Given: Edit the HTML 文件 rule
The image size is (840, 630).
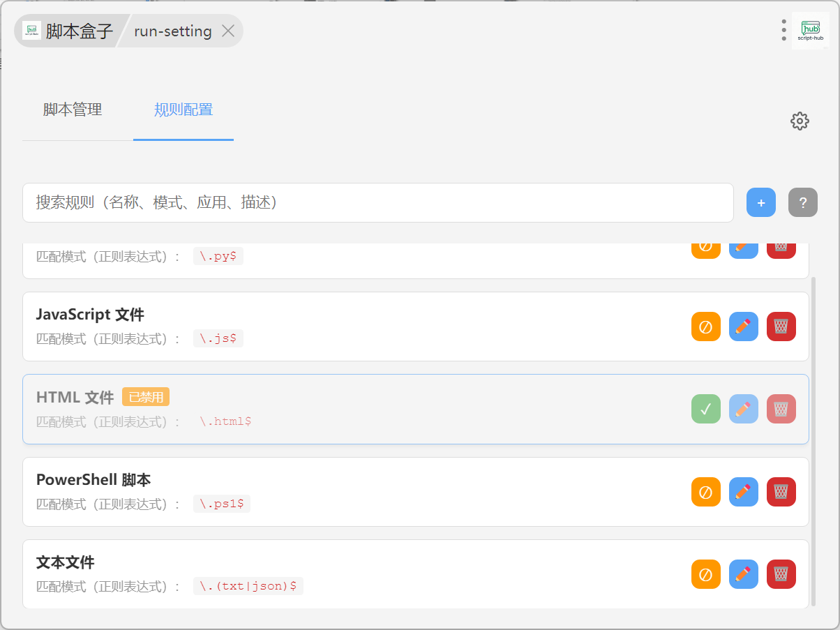Looking at the screenshot, I should [x=744, y=409].
